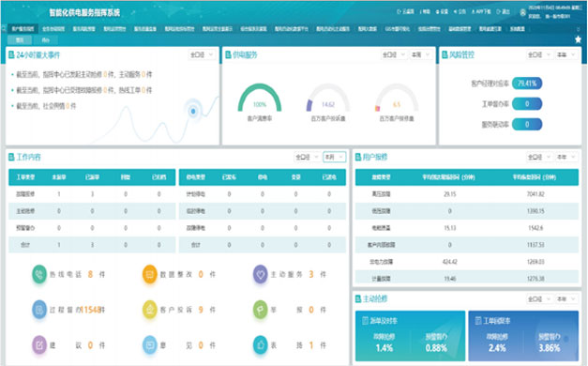Click the 工作内容 panel title icon
The image size is (588, 366).
click(x=11, y=157)
